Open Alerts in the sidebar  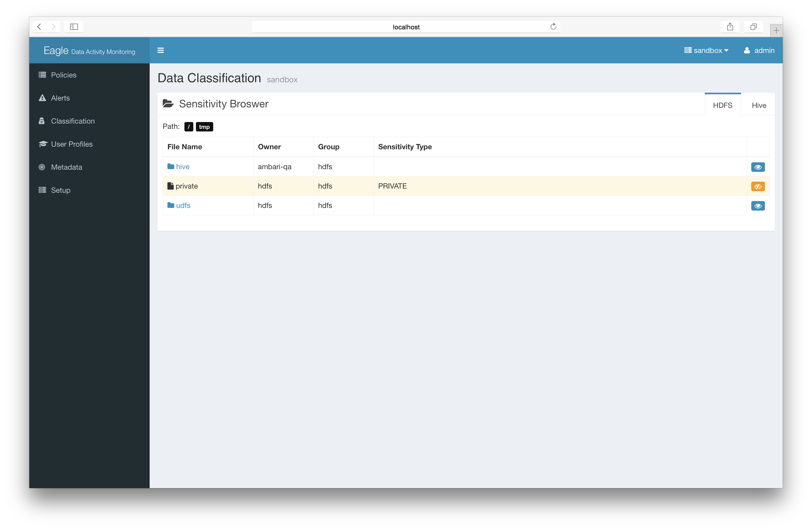point(60,98)
